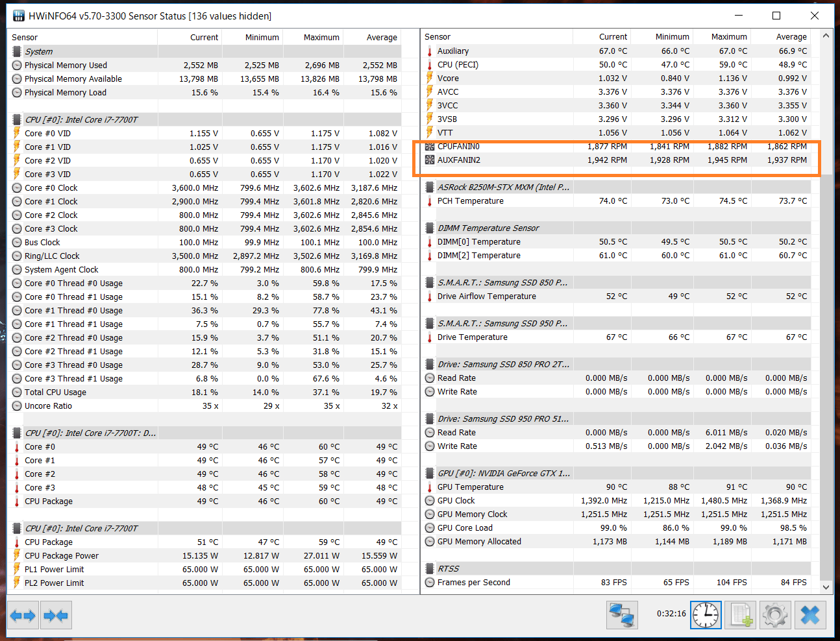Click the Current column header in left pane

190,38
